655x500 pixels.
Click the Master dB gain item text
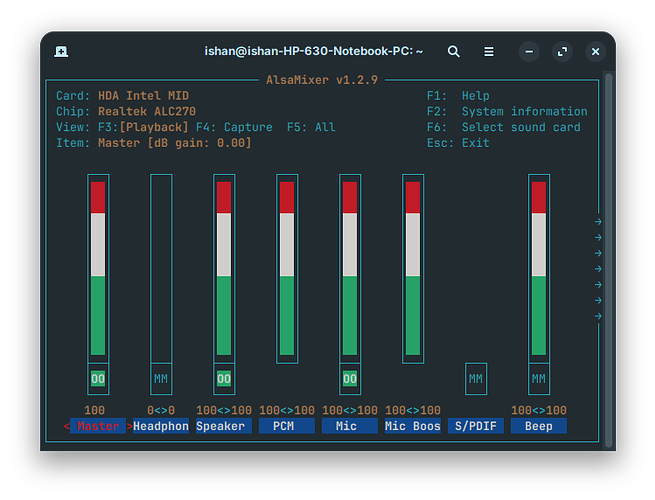pos(154,143)
